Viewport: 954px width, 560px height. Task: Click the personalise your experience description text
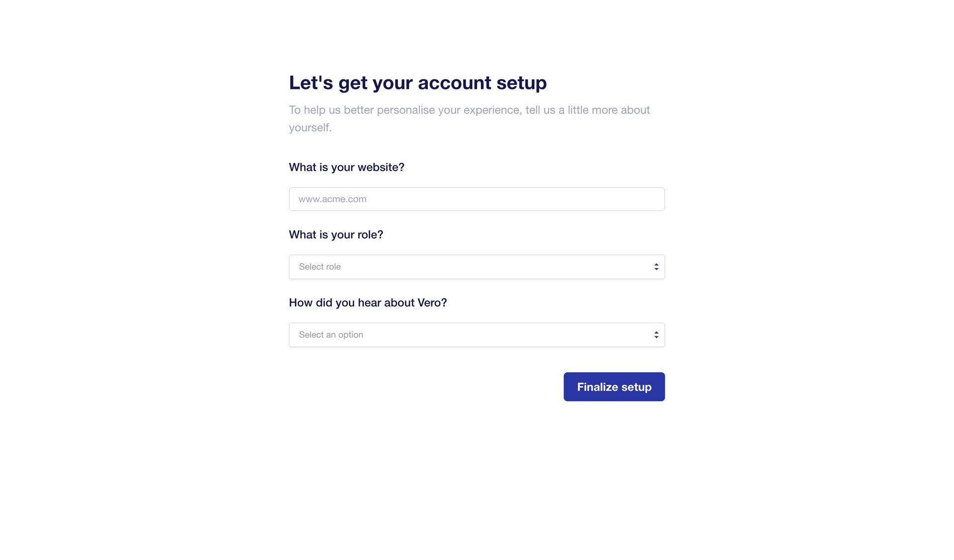[x=469, y=110]
